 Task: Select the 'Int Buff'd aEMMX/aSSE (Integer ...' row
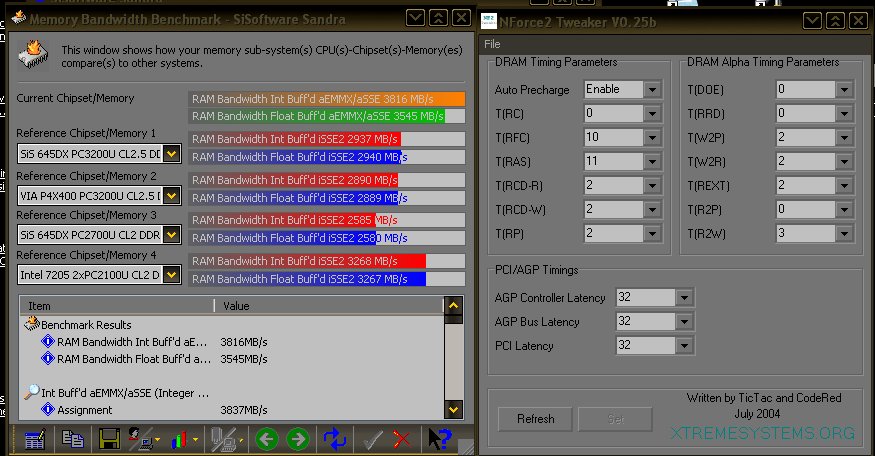click(x=125, y=393)
